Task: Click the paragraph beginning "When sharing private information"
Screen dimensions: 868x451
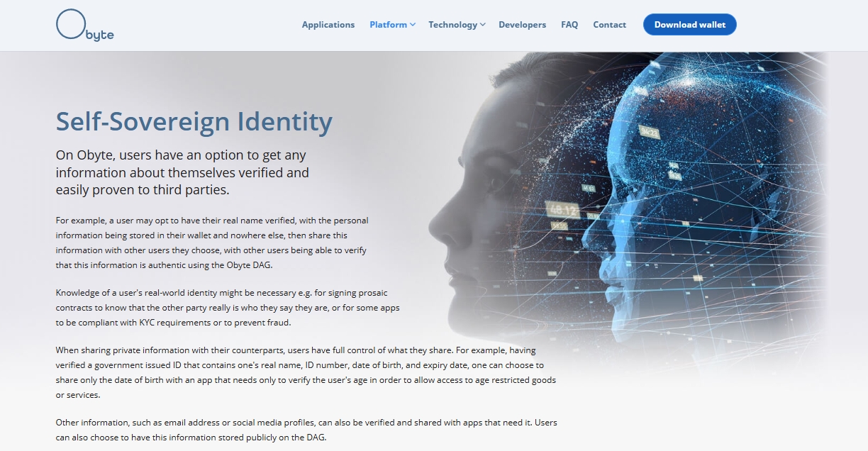Action: pos(305,372)
